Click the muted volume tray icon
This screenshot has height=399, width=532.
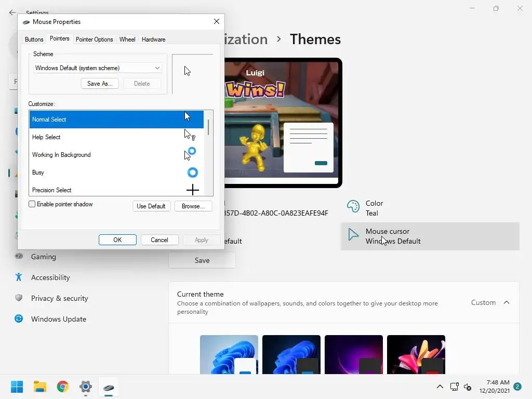[468, 387]
